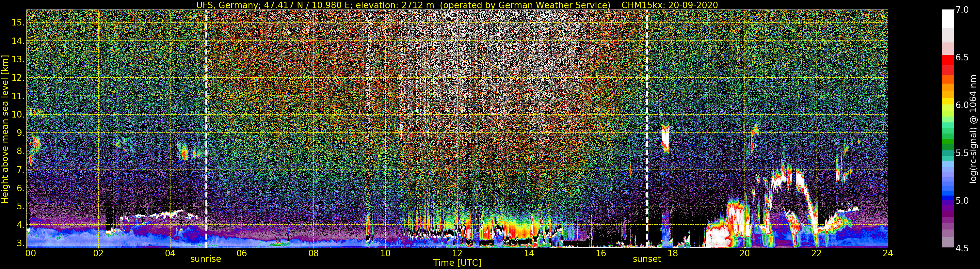Image resolution: width=980 pixels, height=269 pixels.
Task: Click the 12 time tick label
Action: click(x=457, y=253)
